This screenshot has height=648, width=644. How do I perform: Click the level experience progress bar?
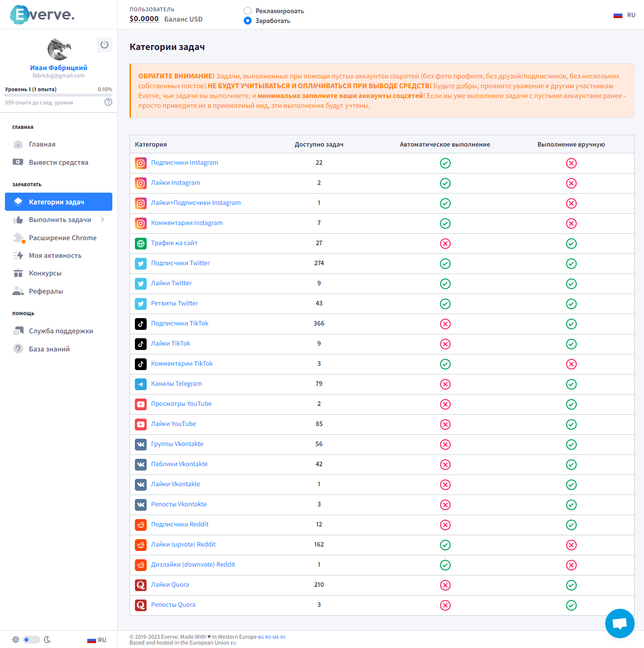click(x=58, y=95)
